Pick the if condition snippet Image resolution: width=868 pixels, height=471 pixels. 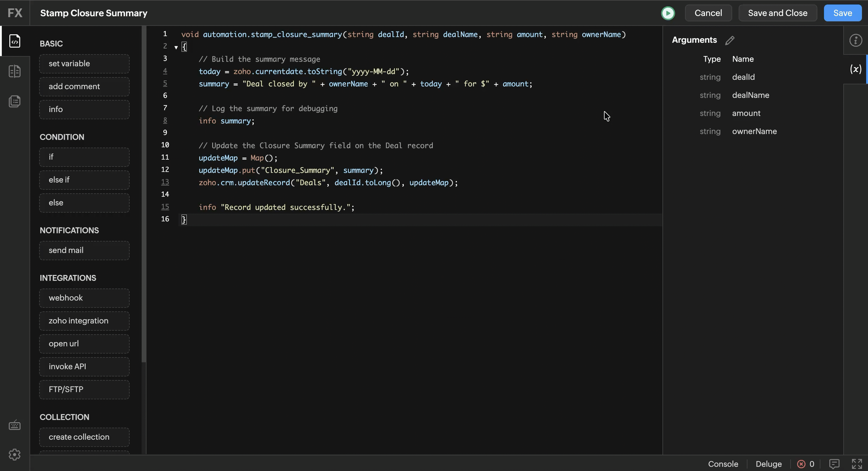pos(84,157)
